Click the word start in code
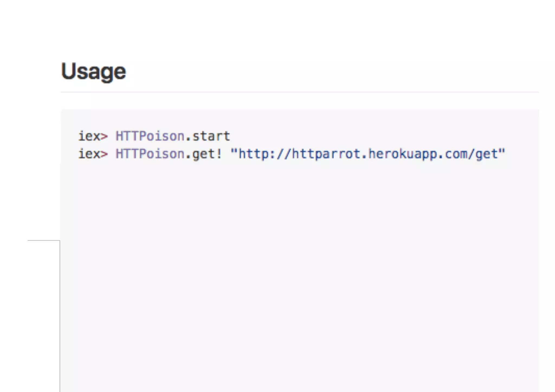The width and height of the screenshot is (555, 392). tap(211, 136)
